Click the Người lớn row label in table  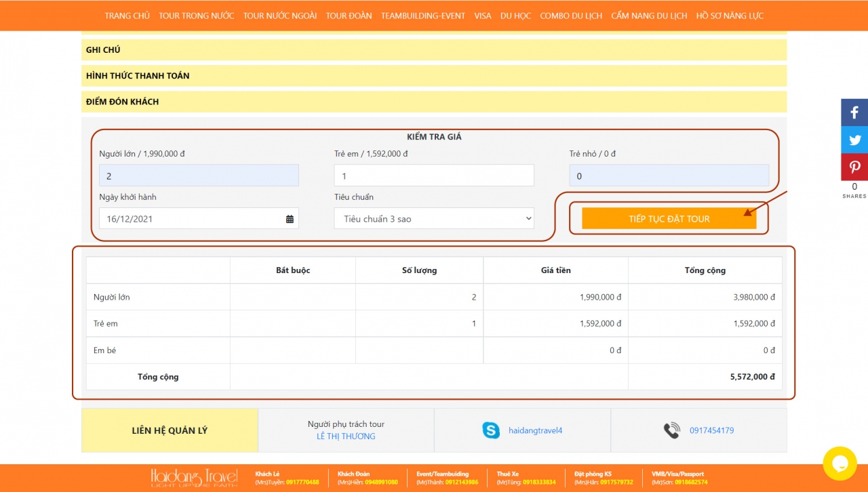112,297
